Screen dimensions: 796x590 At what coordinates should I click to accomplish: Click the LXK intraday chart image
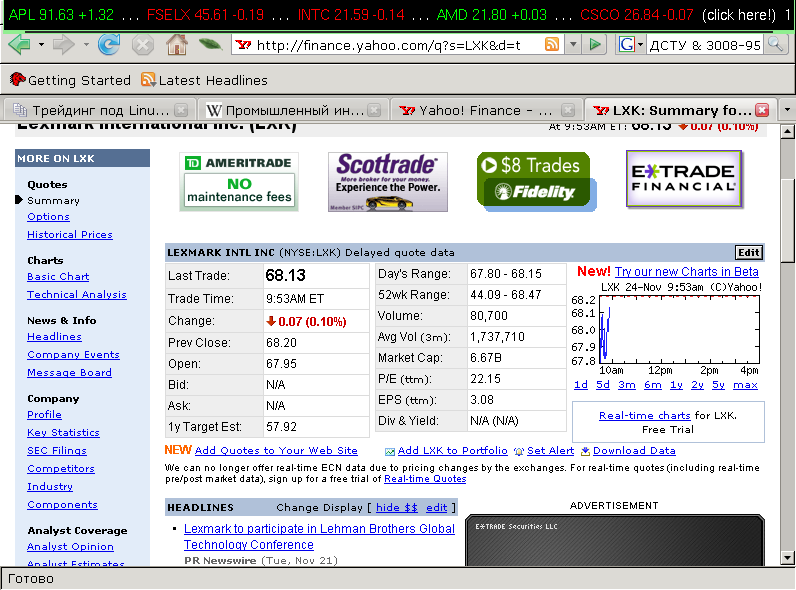coord(668,329)
